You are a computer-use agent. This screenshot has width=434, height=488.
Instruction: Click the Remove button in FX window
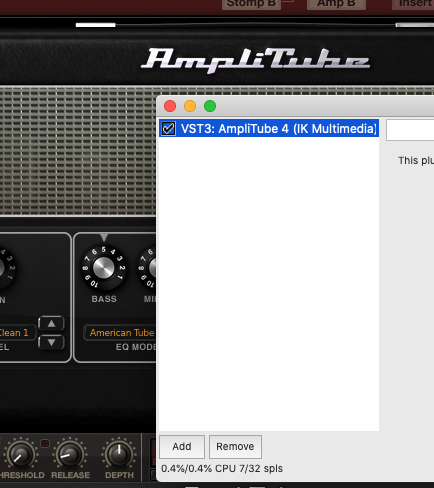coord(235,447)
